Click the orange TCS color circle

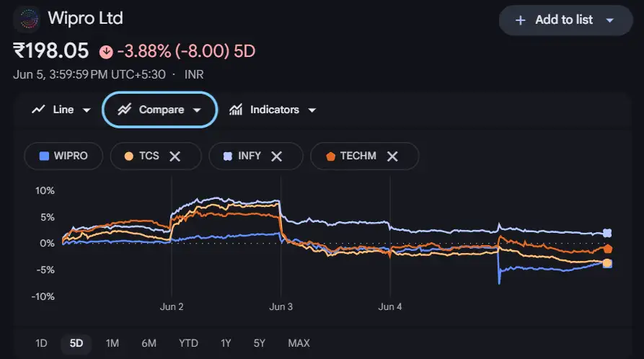128,156
